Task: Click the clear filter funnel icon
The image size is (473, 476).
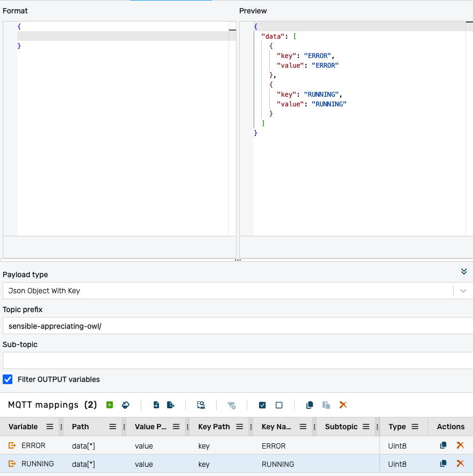Action: pyautogui.click(x=231, y=405)
